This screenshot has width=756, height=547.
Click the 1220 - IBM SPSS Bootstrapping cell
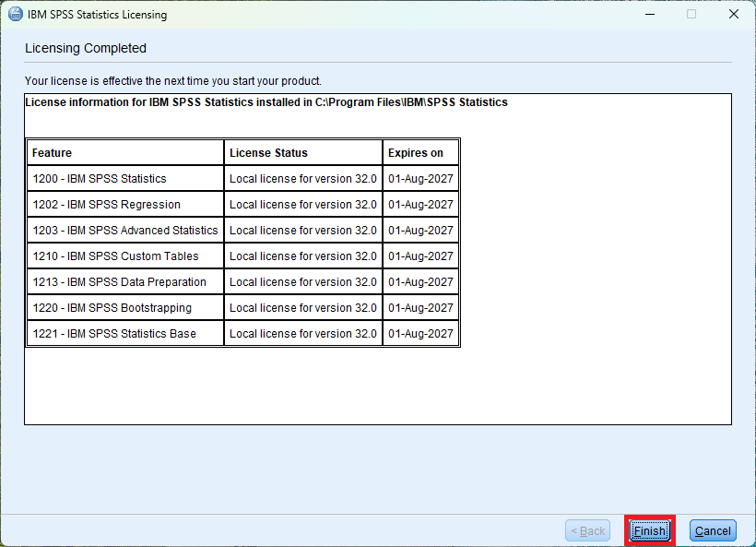[x=125, y=308]
